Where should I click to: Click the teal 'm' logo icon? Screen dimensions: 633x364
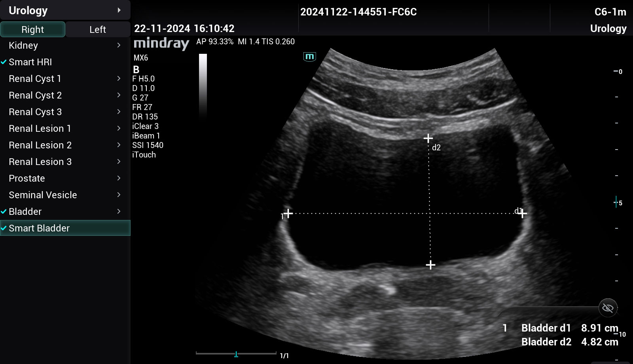pyautogui.click(x=309, y=57)
